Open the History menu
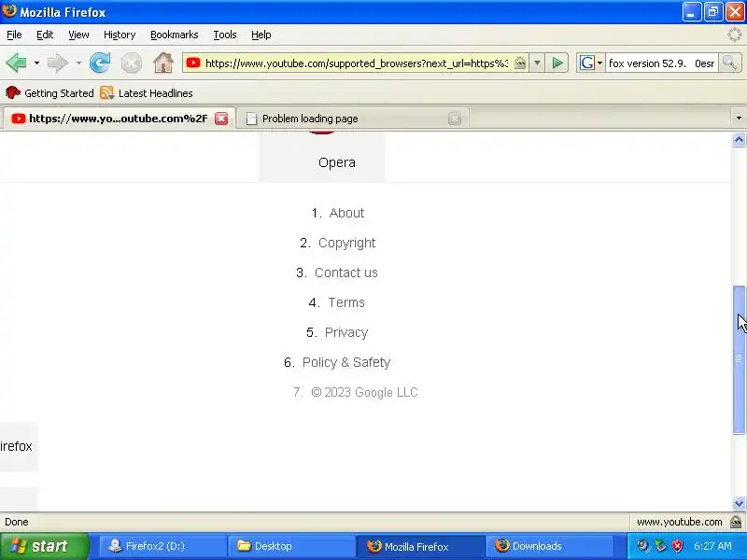 point(120,35)
